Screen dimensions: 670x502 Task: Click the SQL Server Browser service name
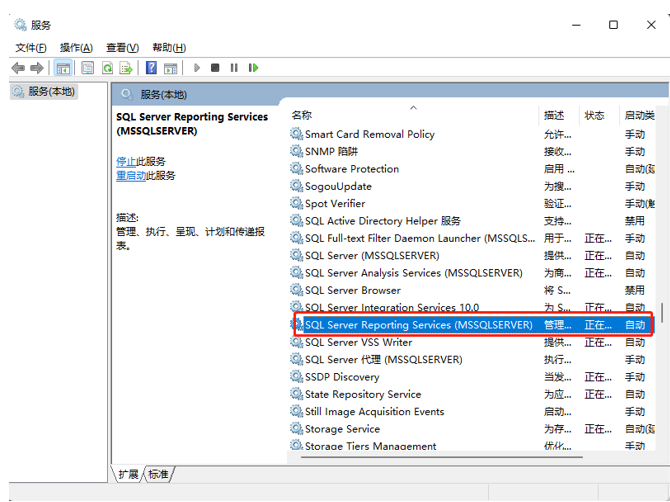(x=353, y=290)
